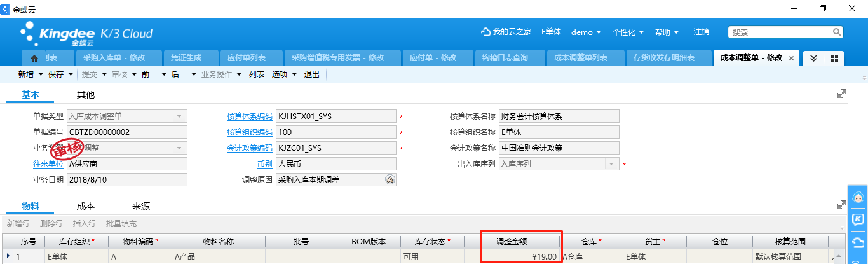Image resolution: width=868 pixels, height=264 pixels.
Task: Open the cloud sync sidebar icon
Action: coord(858,242)
